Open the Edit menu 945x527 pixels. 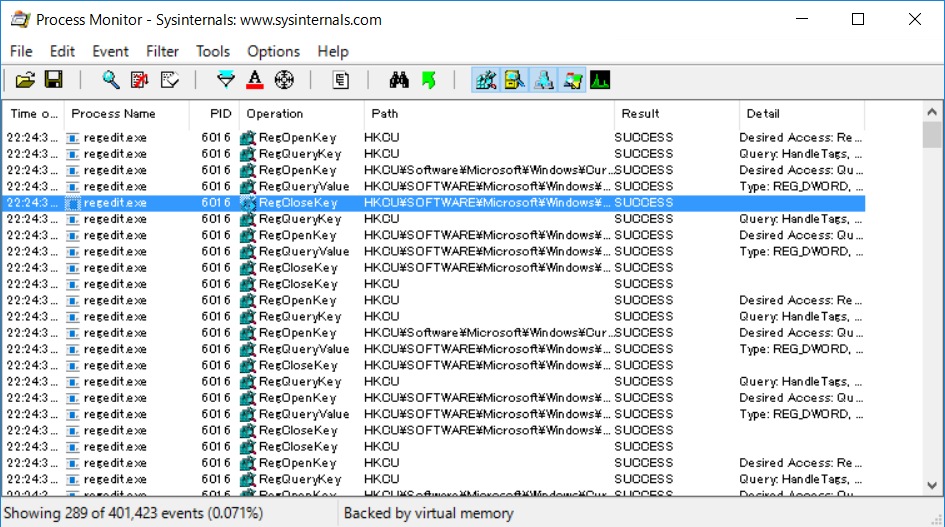(x=62, y=51)
